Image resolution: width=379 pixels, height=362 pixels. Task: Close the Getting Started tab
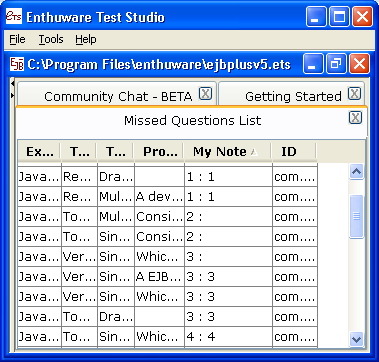(x=354, y=94)
